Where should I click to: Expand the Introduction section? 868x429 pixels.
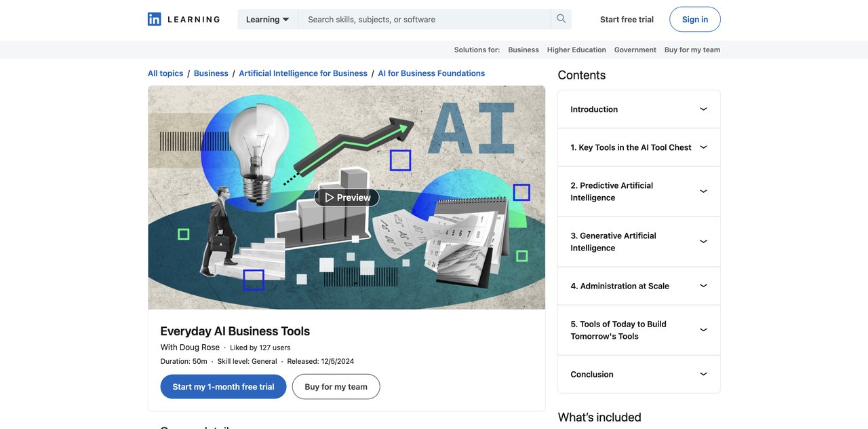click(639, 109)
